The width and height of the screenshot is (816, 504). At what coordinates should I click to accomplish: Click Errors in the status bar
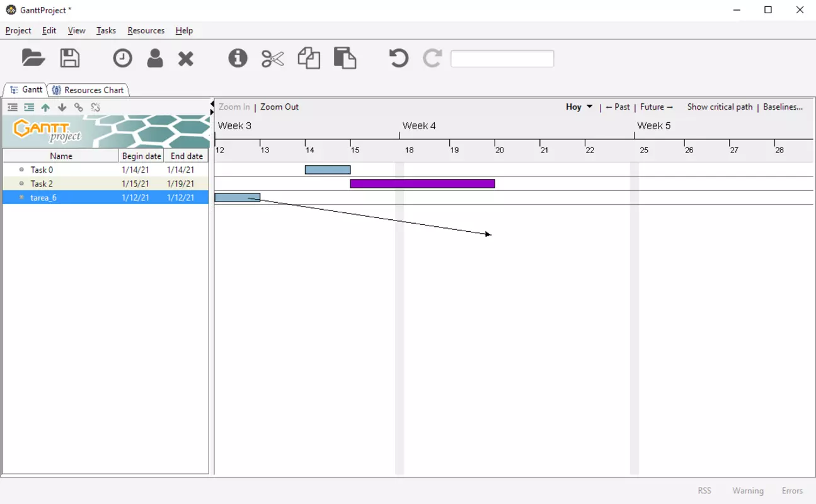tap(792, 491)
